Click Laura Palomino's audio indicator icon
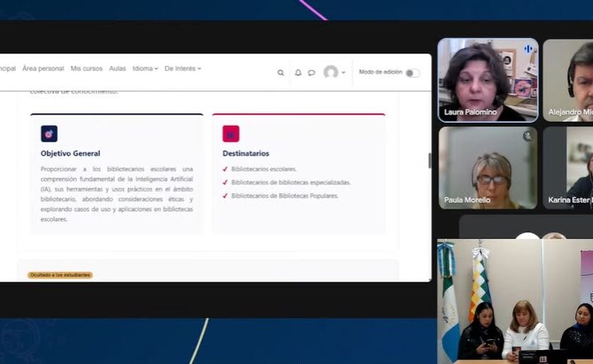This screenshot has width=593, height=364. point(528,49)
